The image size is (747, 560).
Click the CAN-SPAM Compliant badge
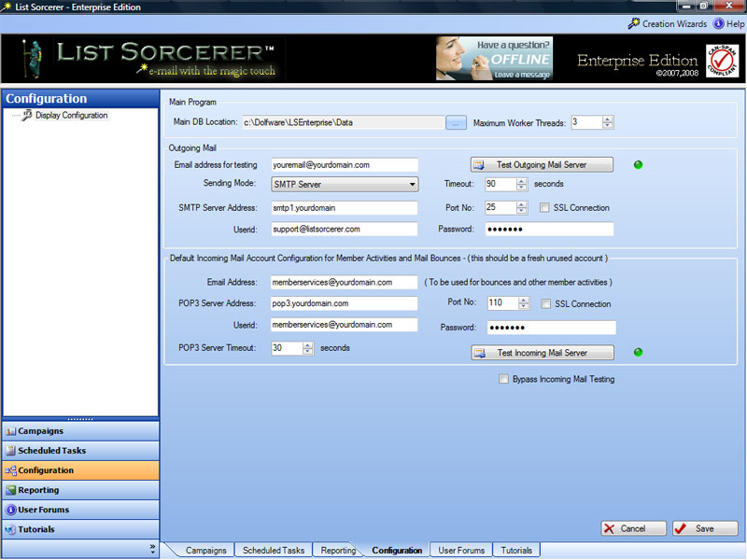pyautogui.click(x=722, y=61)
